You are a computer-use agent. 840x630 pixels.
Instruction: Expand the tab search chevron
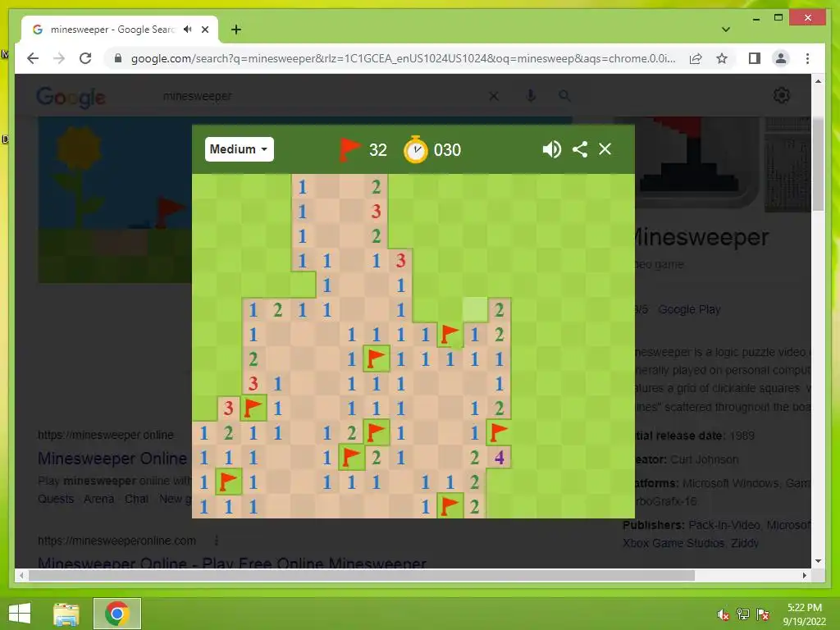726,30
